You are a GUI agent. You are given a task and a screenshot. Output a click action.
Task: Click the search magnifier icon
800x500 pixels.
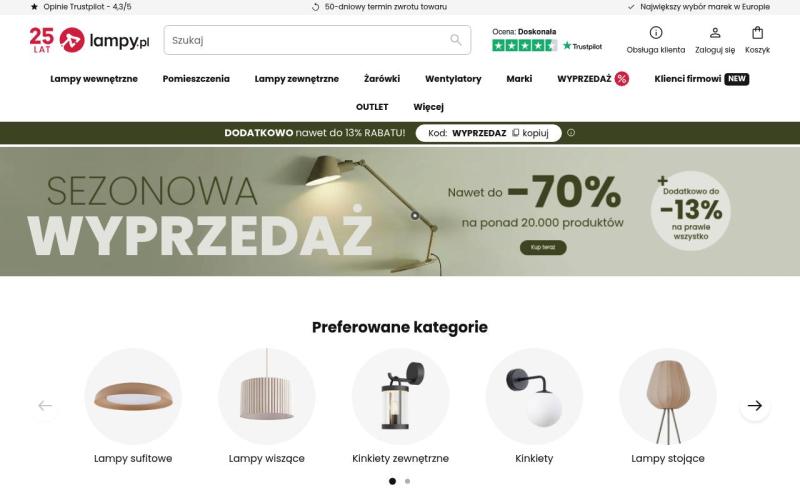point(456,40)
